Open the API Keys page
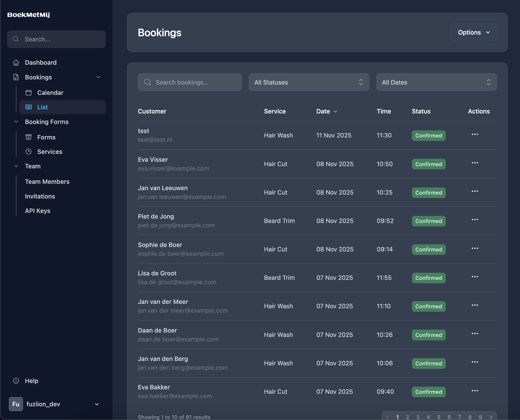This screenshot has width=520, height=420. [x=37, y=211]
